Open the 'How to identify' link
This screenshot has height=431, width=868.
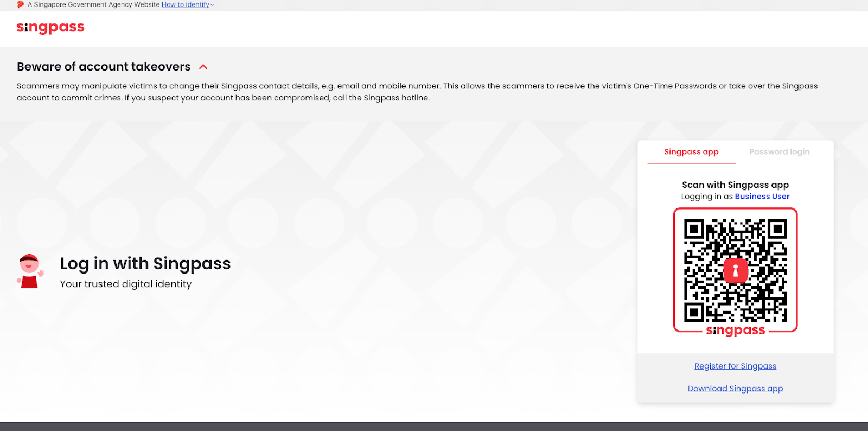click(x=186, y=4)
